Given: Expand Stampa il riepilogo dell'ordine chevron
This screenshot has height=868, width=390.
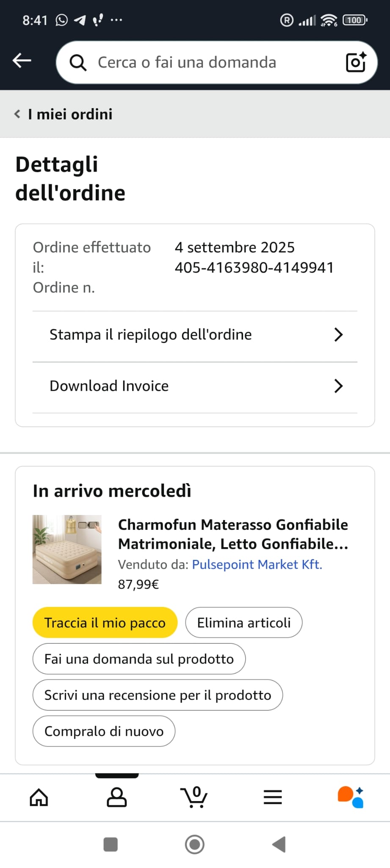Looking at the screenshot, I should point(338,335).
